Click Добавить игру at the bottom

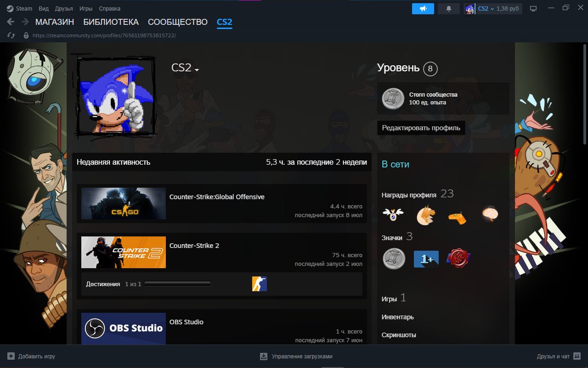click(x=31, y=356)
